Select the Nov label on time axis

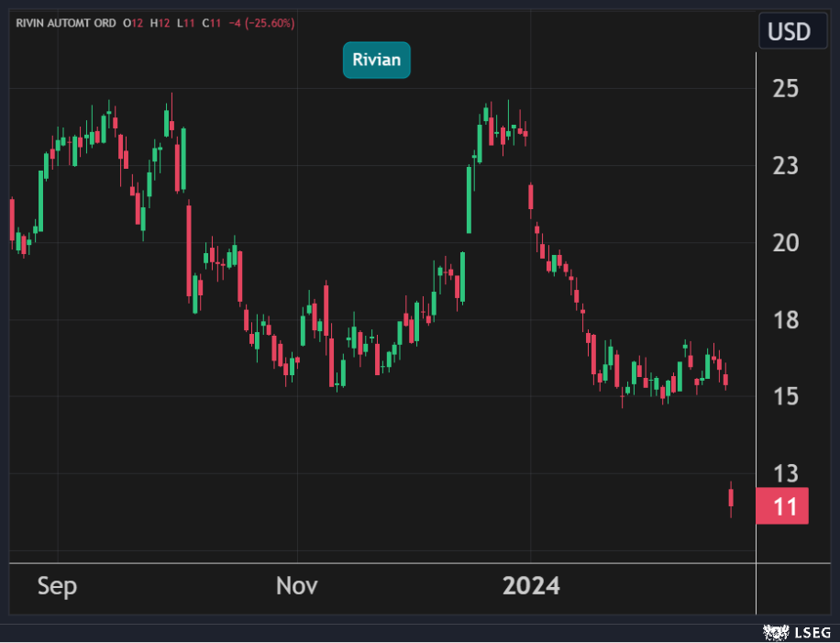click(297, 586)
